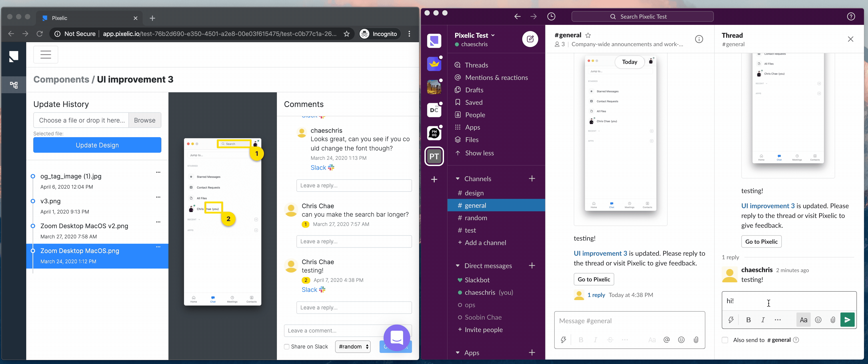This screenshot has height=364, width=868.
Task: Star the #general channel
Action: tap(588, 35)
